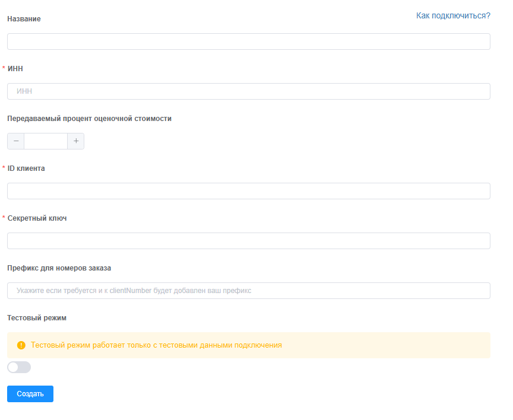Enable the Тестовый режим toggle switch

coord(19,368)
